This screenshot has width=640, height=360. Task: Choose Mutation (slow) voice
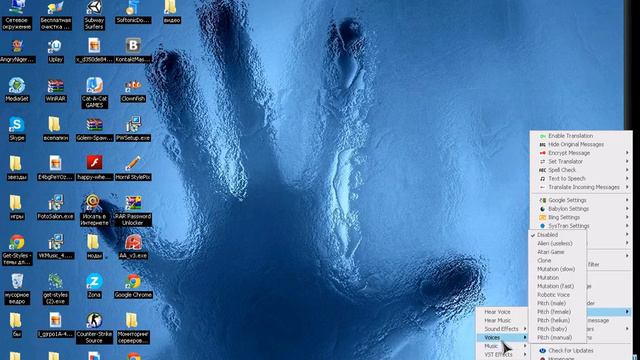557,269
